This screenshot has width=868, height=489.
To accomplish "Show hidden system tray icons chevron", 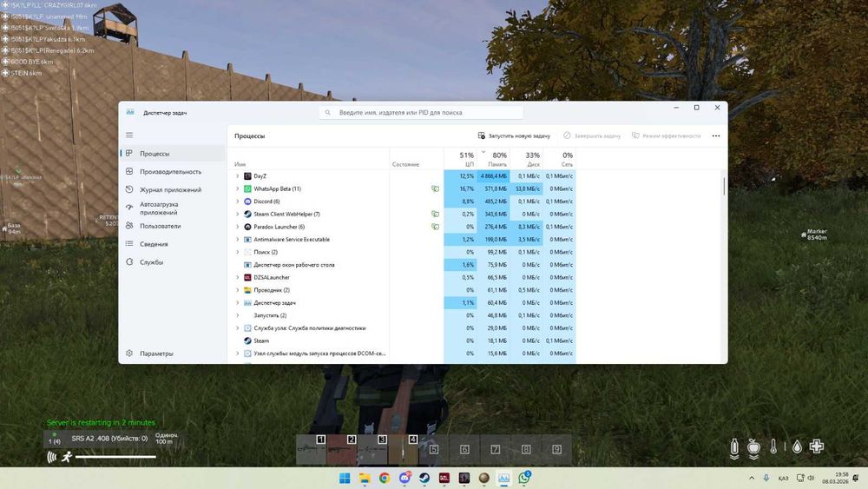I will coord(751,478).
